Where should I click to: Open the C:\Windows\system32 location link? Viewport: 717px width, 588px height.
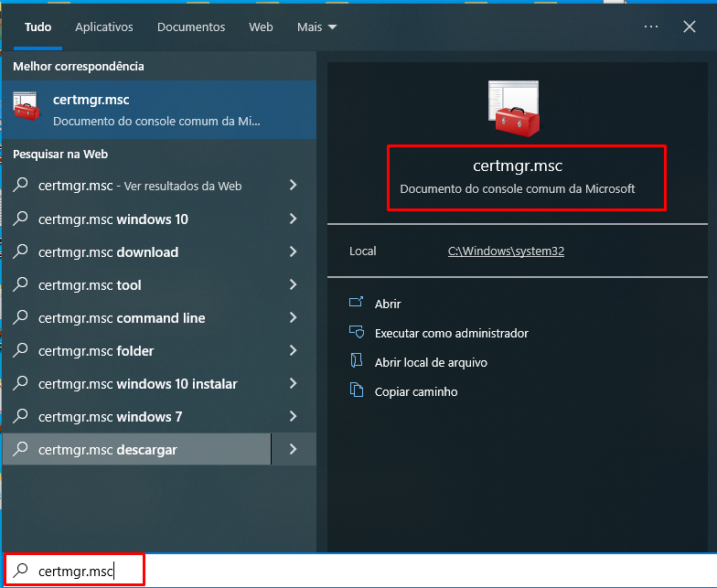click(x=506, y=251)
